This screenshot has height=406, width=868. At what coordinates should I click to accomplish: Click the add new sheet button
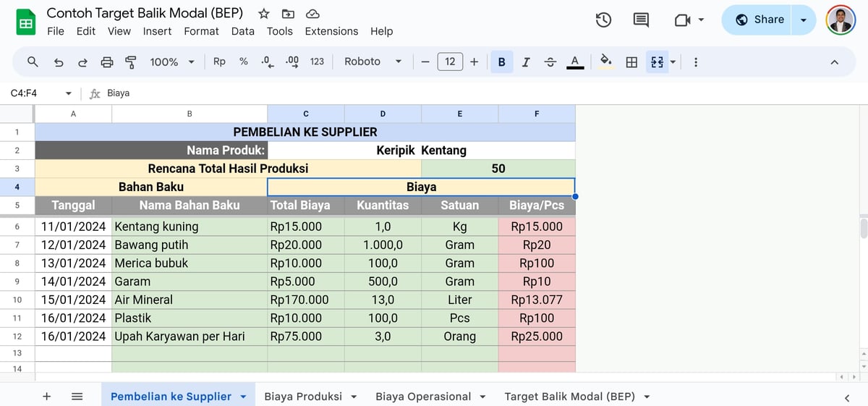pyautogui.click(x=47, y=397)
